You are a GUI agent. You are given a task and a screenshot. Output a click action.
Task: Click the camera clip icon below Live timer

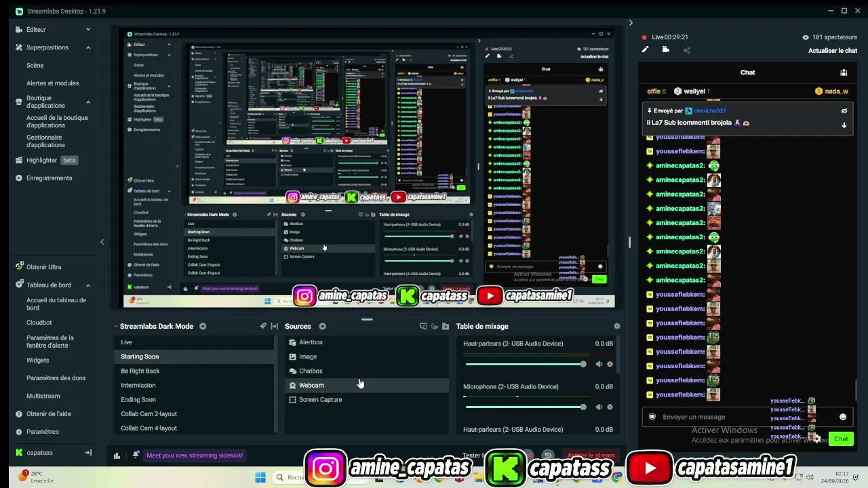click(666, 49)
